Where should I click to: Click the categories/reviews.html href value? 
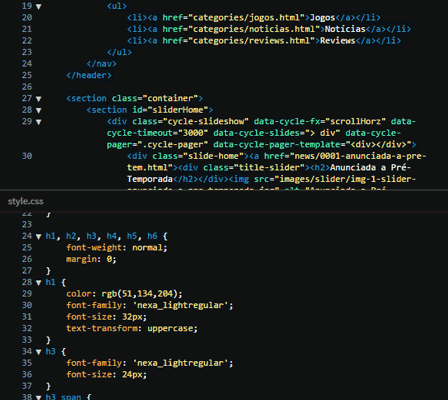click(x=252, y=41)
